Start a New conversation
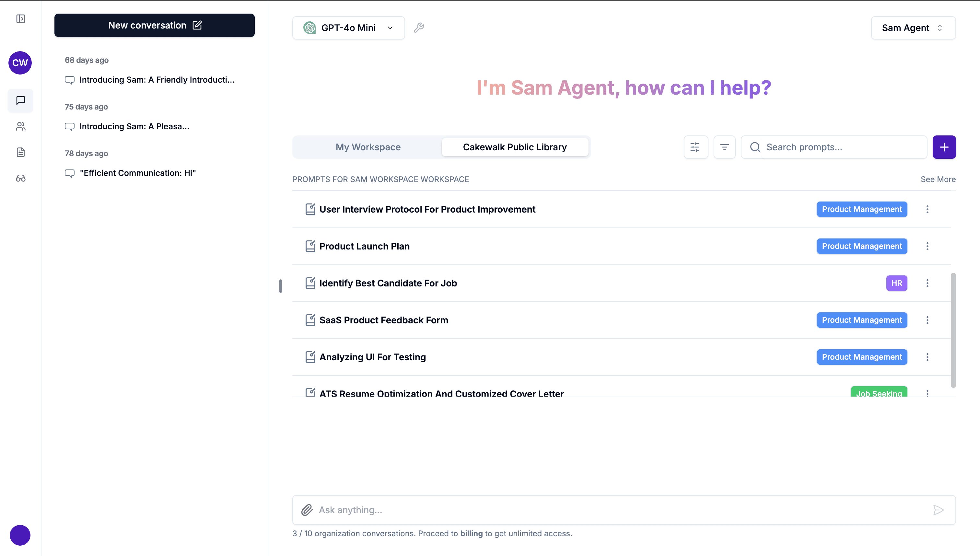This screenshot has height=556, width=980. pyautogui.click(x=154, y=25)
